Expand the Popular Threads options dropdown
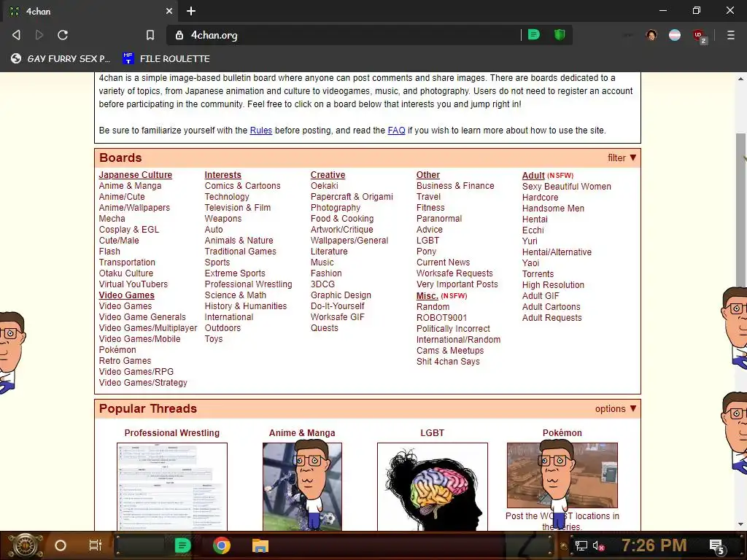The image size is (747, 560). pyautogui.click(x=616, y=408)
